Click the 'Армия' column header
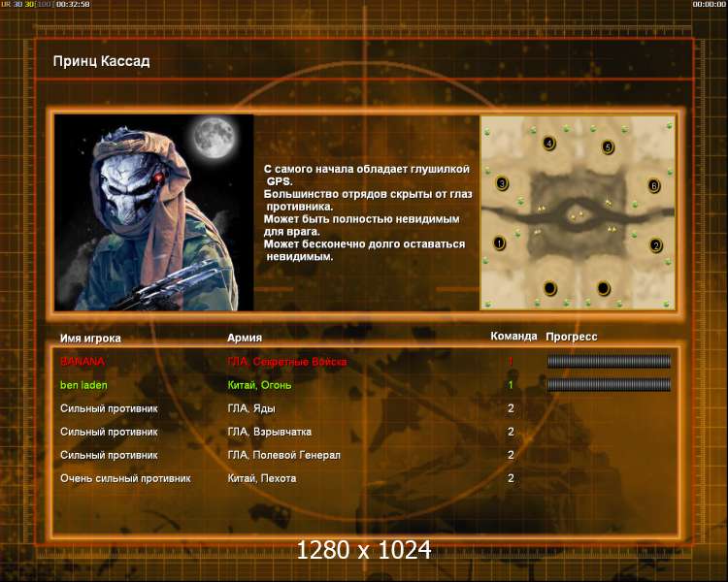This screenshot has width=728, height=582. click(x=245, y=338)
